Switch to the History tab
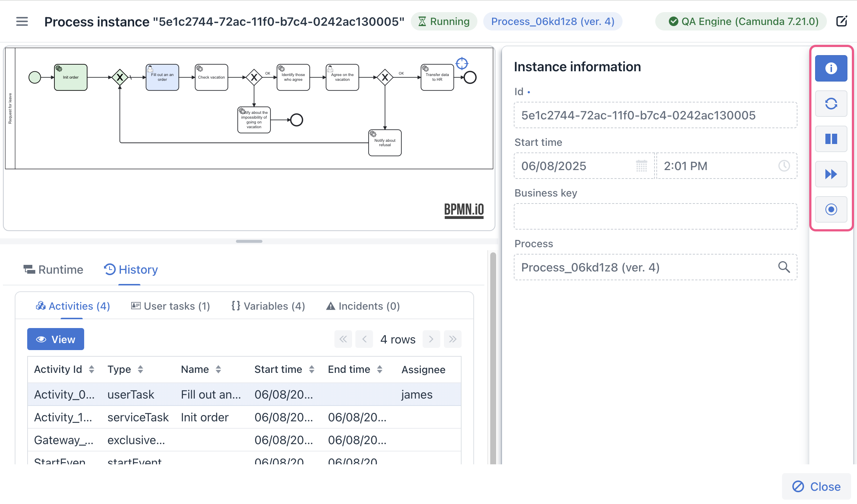This screenshot has height=504, width=857. click(130, 270)
